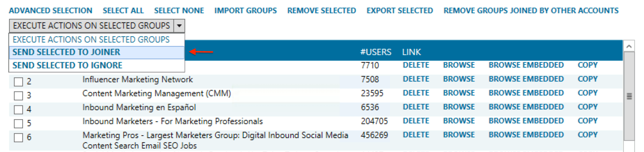Delete the Influencer Marketing Network group
Screen dimensions: 644x152
tap(416, 79)
